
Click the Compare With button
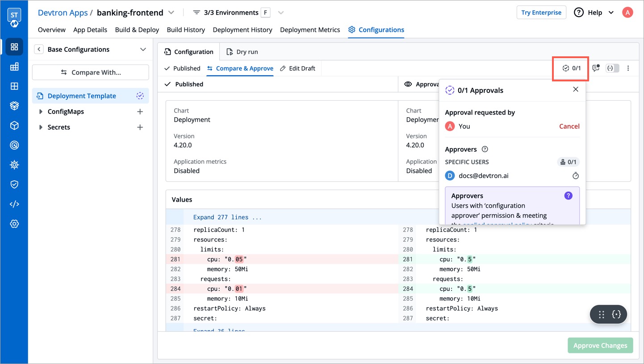[x=91, y=72]
